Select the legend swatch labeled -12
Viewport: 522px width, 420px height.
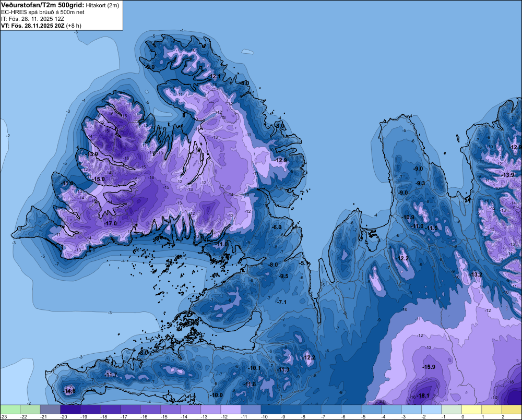click(231, 409)
